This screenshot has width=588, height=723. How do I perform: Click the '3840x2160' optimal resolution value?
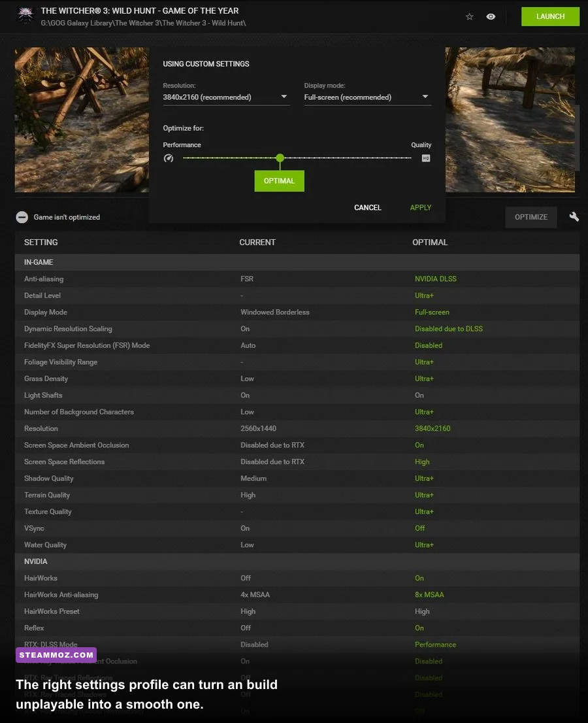click(x=433, y=428)
